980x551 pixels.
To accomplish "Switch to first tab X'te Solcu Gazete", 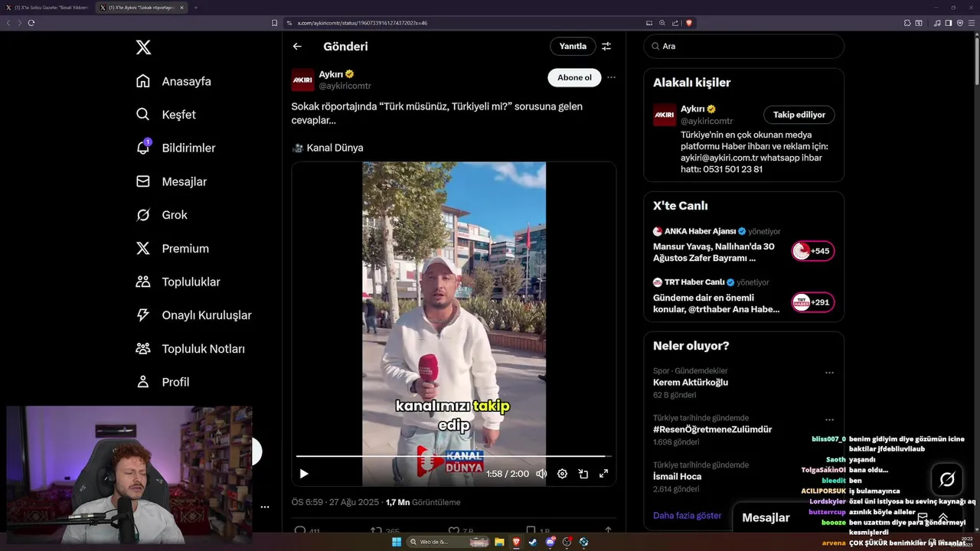I will tap(49, 8).
